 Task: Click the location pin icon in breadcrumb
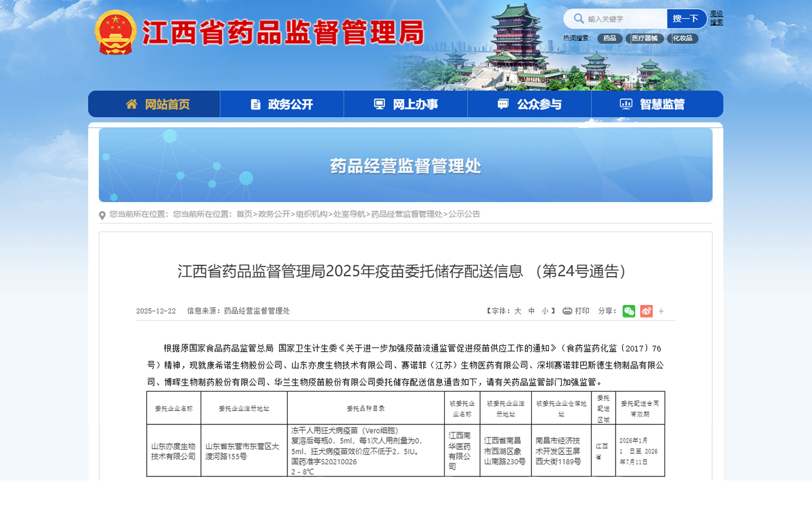click(102, 215)
